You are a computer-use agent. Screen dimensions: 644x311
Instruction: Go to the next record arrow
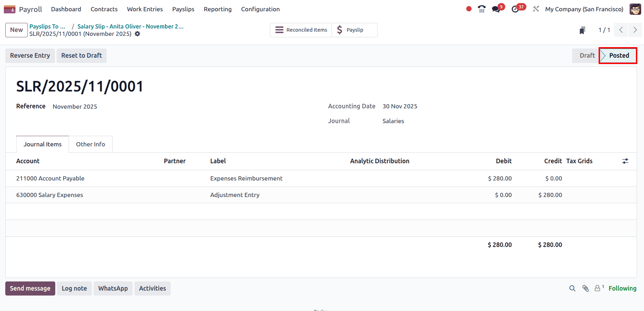(635, 30)
